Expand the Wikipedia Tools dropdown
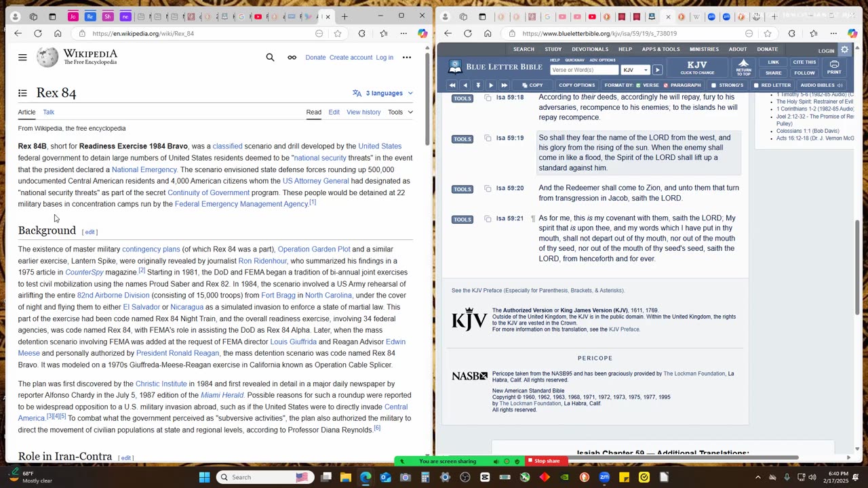This screenshot has height=488, width=868. [400, 112]
